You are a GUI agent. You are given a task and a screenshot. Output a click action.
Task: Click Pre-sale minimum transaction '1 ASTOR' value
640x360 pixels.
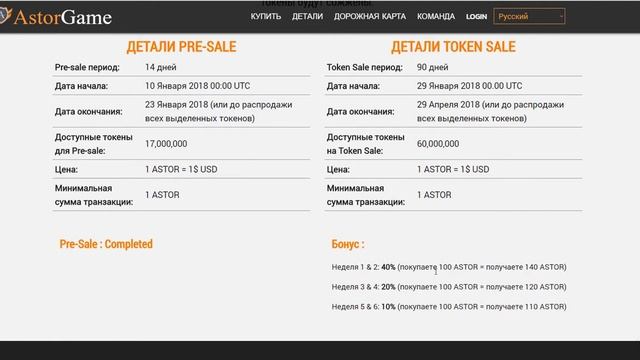tap(162, 195)
